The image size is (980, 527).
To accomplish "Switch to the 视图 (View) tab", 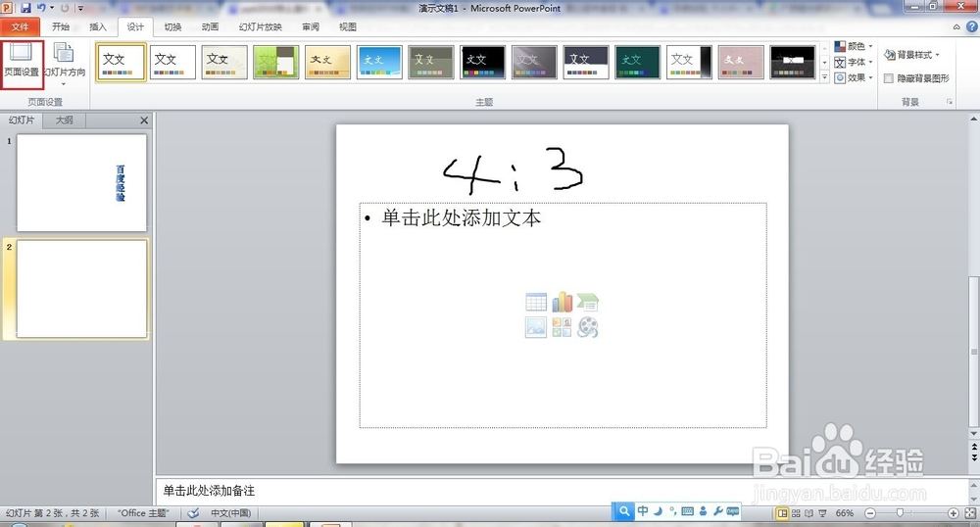I will (x=348, y=26).
